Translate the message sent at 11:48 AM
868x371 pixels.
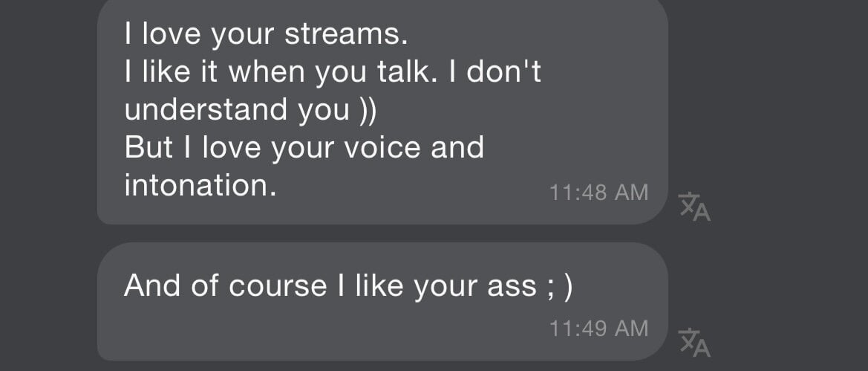point(694,206)
